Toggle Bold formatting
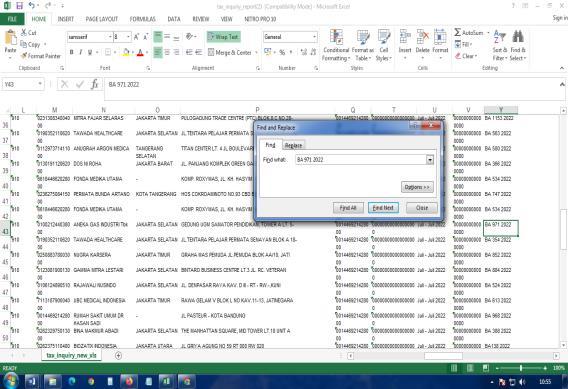This screenshot has height=389, width=568. point(71,53)
